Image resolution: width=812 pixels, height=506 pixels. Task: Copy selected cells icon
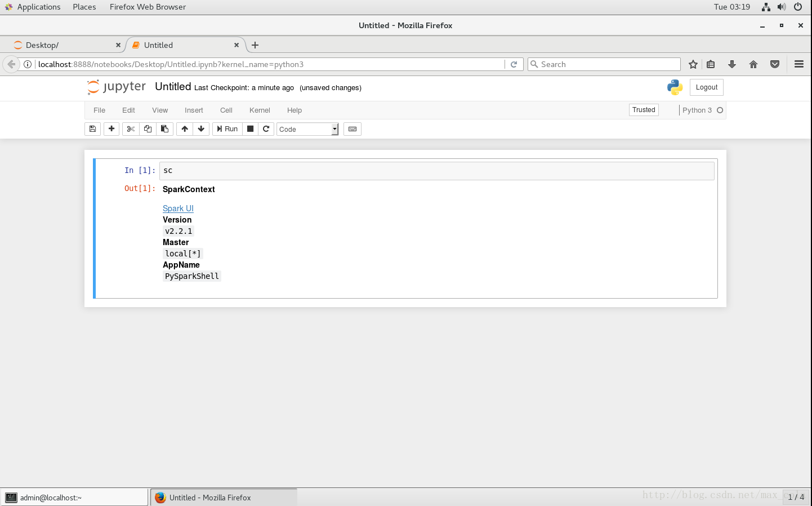pyautogui.click(x=148, y=129)
